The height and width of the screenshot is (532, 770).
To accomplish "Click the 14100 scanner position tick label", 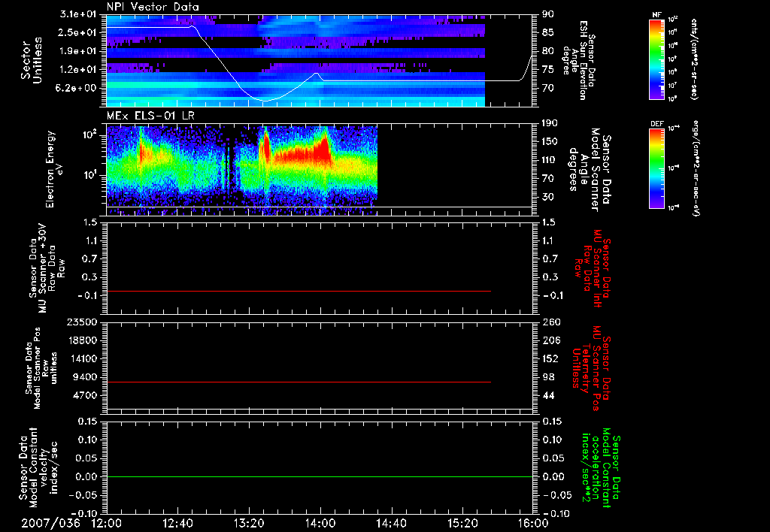I will pos(82,358).
